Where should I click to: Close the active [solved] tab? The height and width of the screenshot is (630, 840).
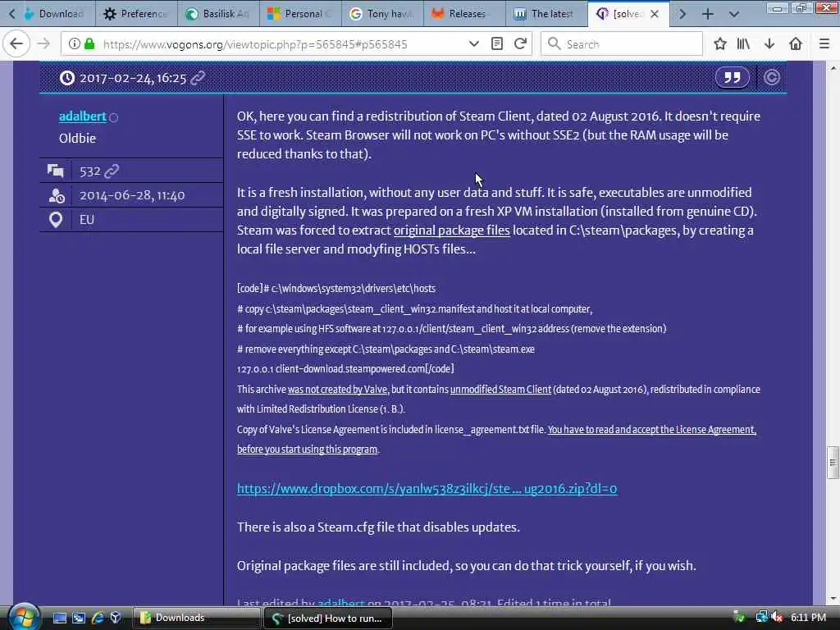click(x=655, y=14)
